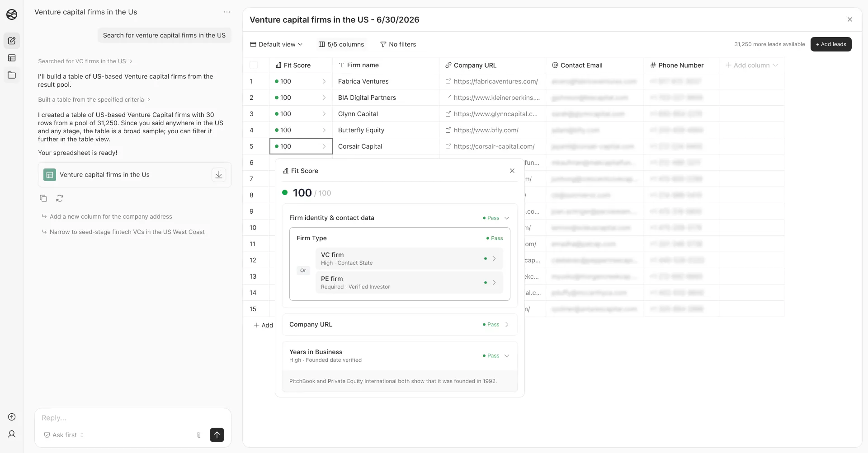Expand the PE firm criterion details

point(494,283)
